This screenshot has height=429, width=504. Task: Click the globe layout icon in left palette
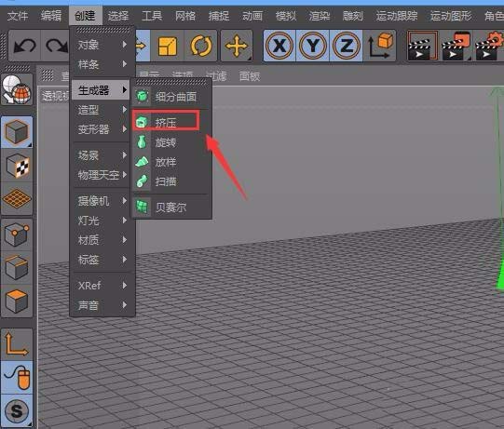pyautogui.click(x=17, y=89)
